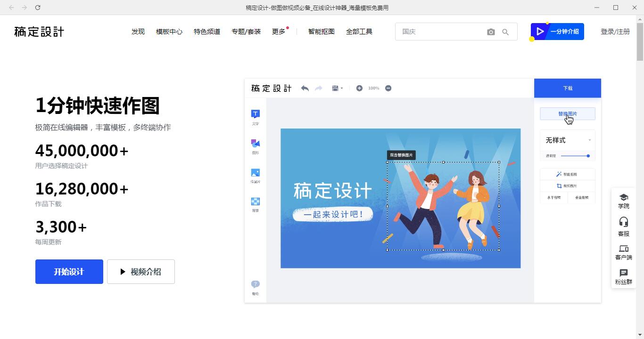This screenshot has height=339, width=644.
Task: Open the 模板中心 menu
Action: pos(169,32)
